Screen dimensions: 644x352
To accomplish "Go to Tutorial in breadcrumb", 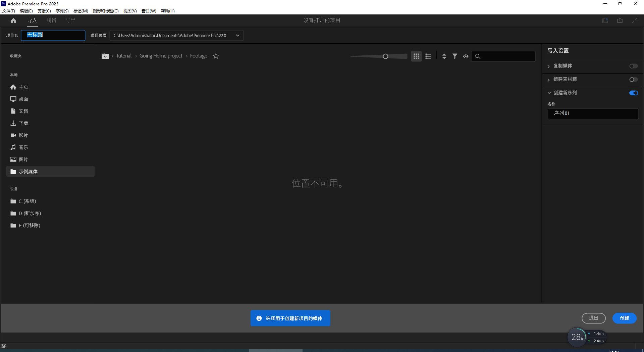I will click(x=124, y=56).
